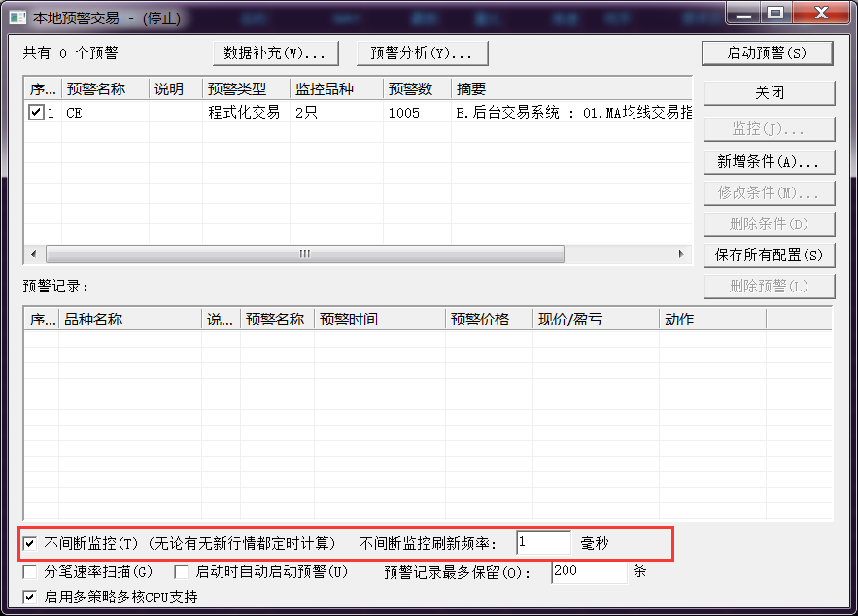
Task: Toggle 启用多策略多核CPU支持 checkbox
Action: tap(30, 597)
